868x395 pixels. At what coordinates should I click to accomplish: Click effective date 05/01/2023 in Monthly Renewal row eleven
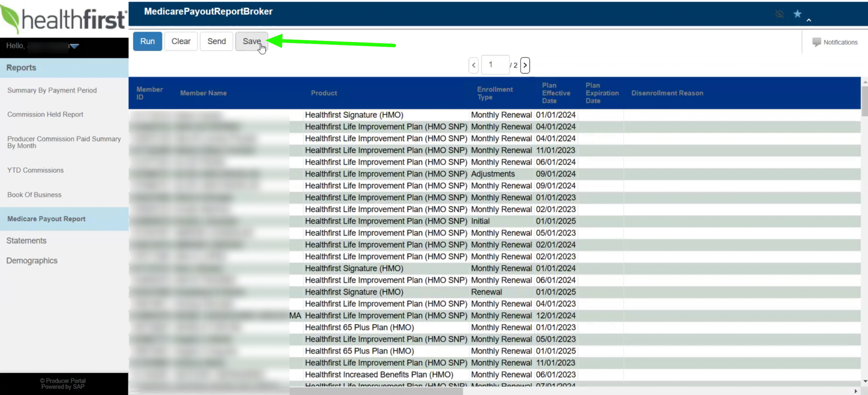point(556,233)
